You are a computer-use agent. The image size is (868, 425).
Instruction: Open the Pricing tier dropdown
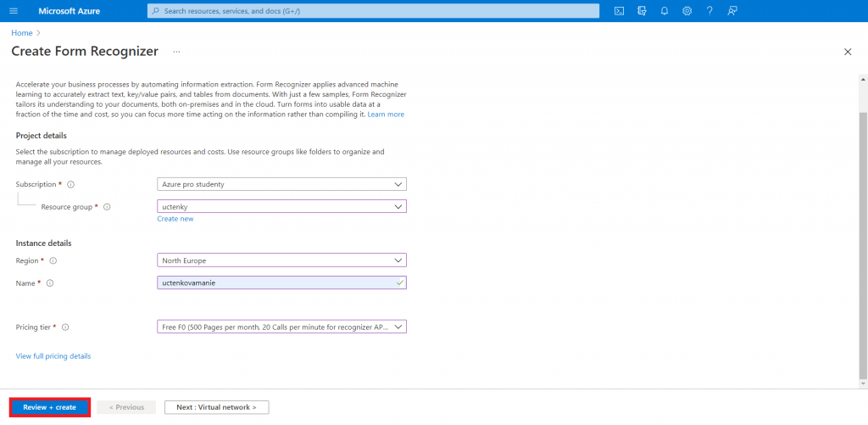coord(281,327)
